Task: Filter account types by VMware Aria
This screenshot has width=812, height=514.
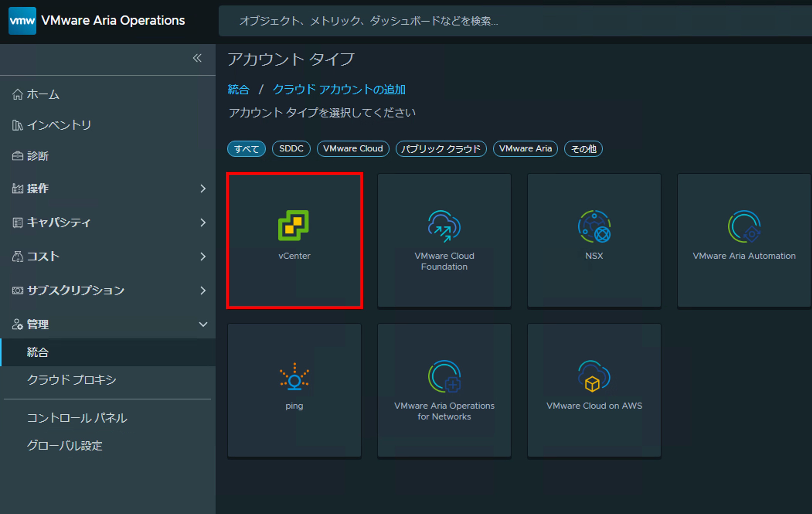Action: (525, 149)
